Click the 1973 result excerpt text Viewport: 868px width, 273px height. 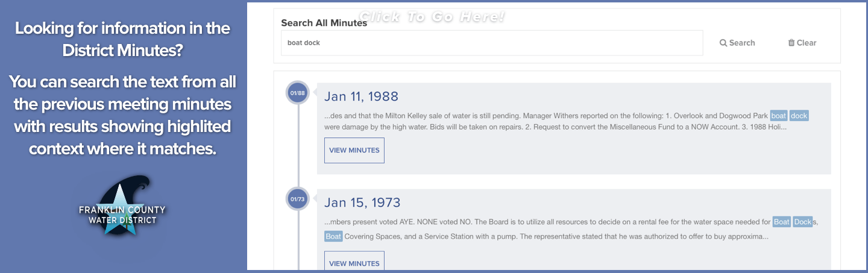pos(571,229)
